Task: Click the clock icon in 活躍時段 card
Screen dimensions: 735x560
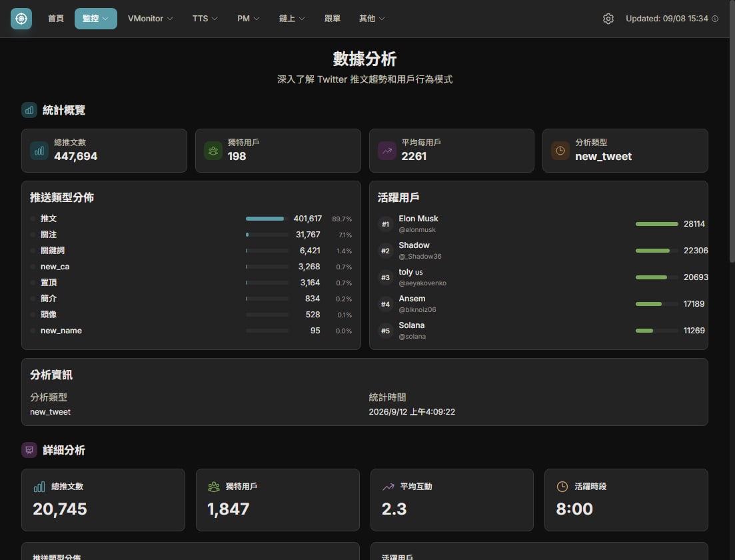Action: pos(562,487)
